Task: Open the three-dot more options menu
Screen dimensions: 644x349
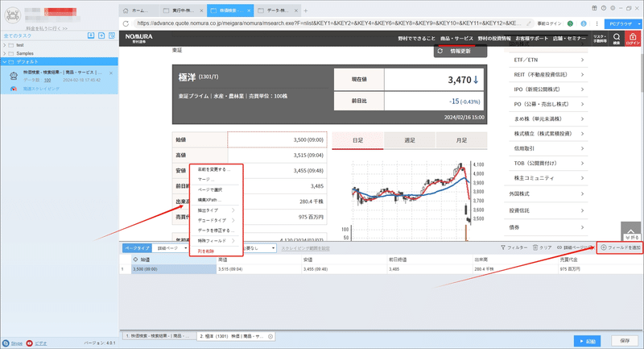Action: click(x=597, y=23)
